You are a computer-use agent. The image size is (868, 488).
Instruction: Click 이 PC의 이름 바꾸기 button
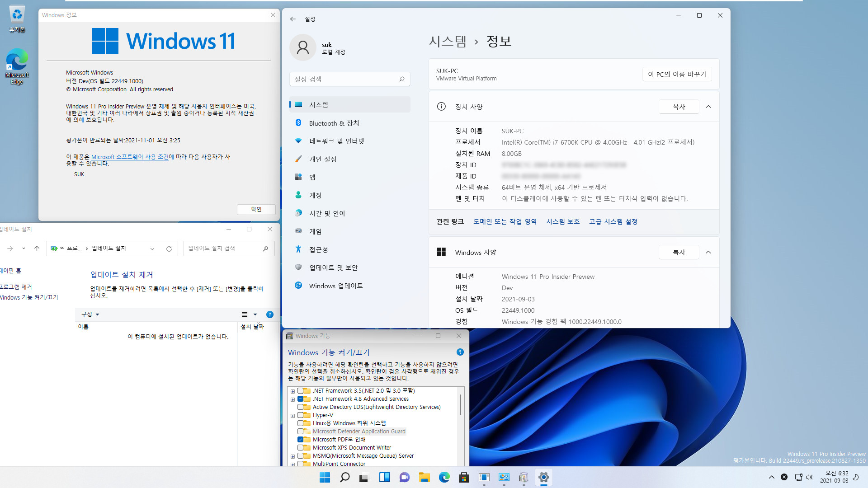[x=677, y=74]
